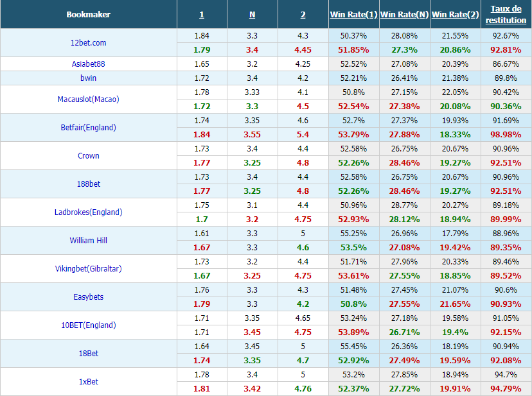Select Macauslot's green 90.36% restitution value
This screenshot has height=396, width=532.
click(x=506, y=107)
